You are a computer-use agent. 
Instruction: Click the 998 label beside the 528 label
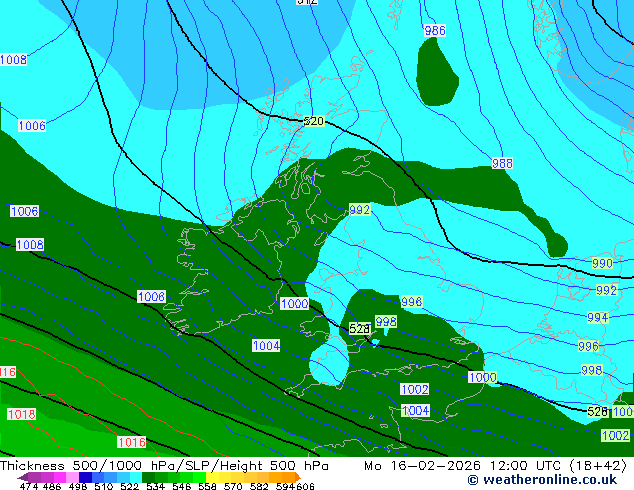(386, 321)
